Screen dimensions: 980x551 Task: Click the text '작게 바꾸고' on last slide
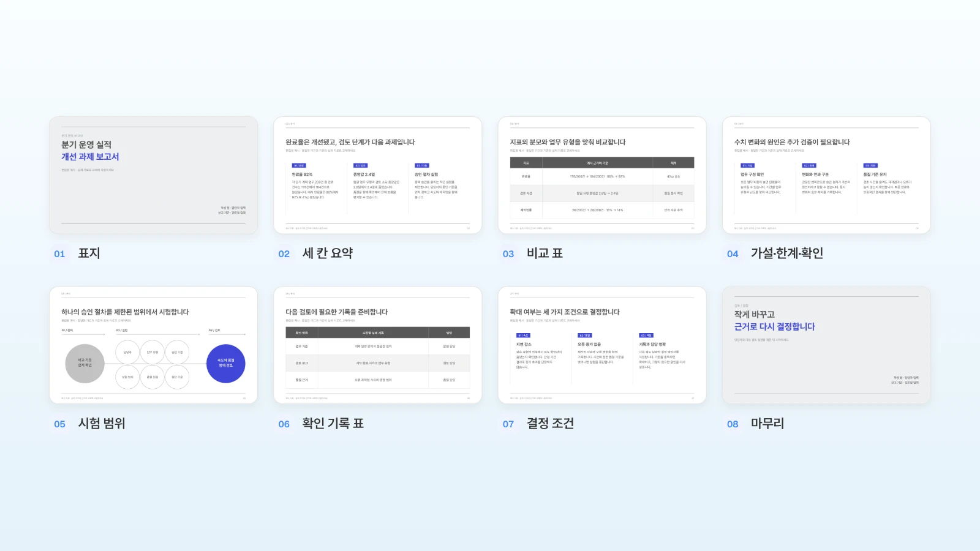coord(755,315)
